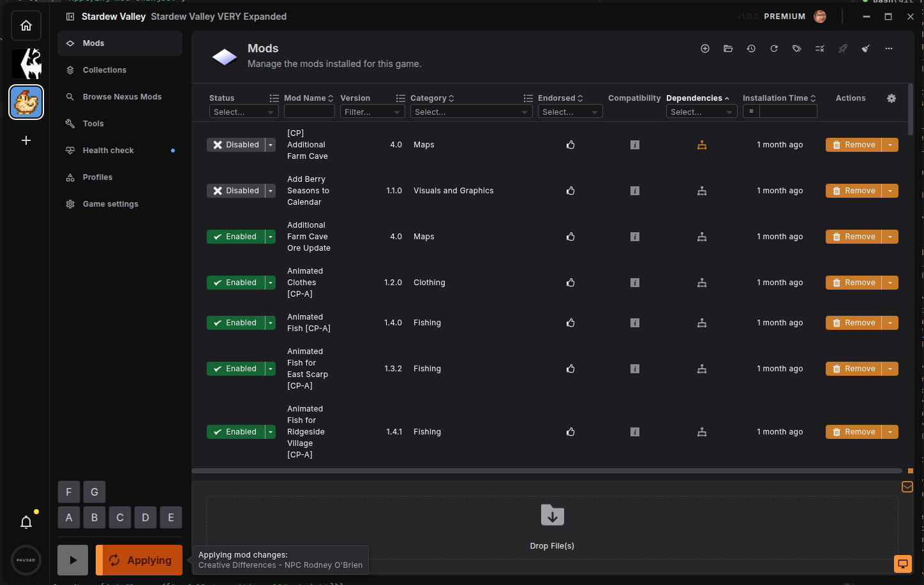The image size is (924, 585).
Task: Endorse Animated Clothes [CP-A] thumbs up
Action: (x=570, y=283)
